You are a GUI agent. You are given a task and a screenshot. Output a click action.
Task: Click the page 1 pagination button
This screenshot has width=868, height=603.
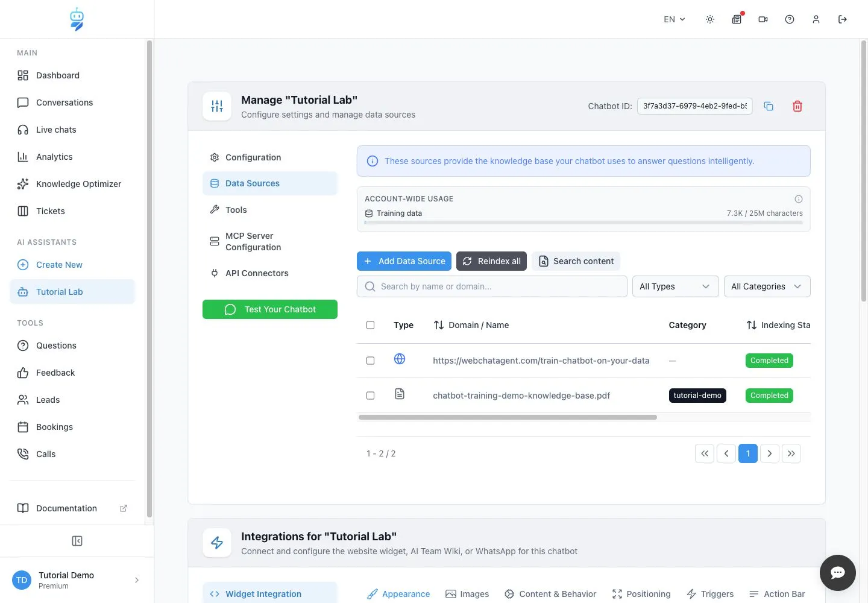click(748, 453)
